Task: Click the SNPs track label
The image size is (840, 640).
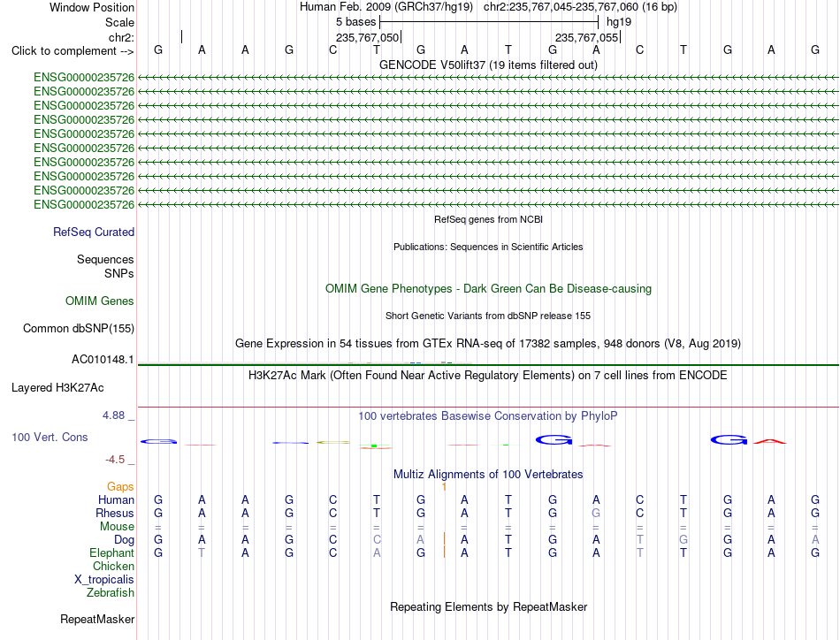Action: [119, 273]
